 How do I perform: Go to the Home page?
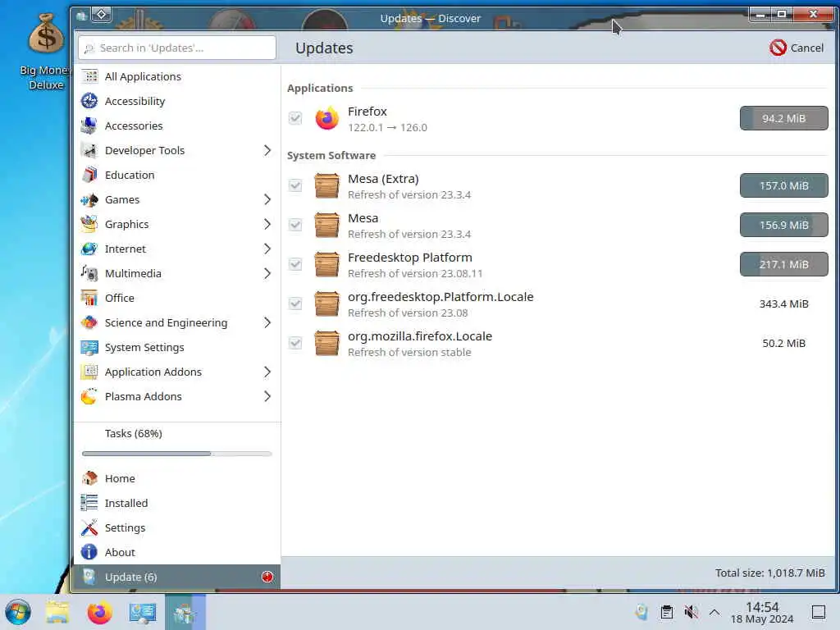point(177,478)
